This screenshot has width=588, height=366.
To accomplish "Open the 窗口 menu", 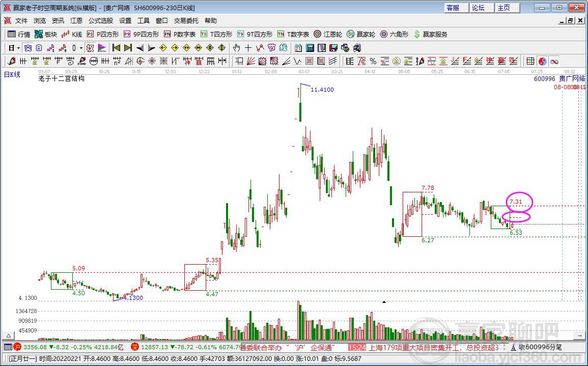I will (162, 21).
